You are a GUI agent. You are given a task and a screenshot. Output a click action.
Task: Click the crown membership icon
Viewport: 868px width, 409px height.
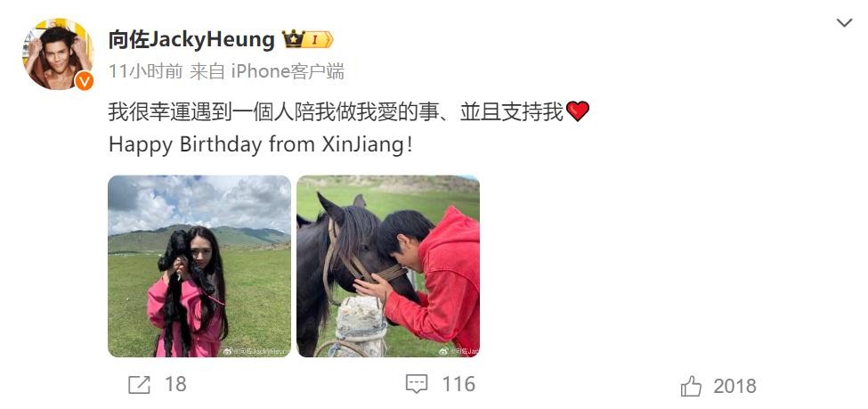click(294, 39)
